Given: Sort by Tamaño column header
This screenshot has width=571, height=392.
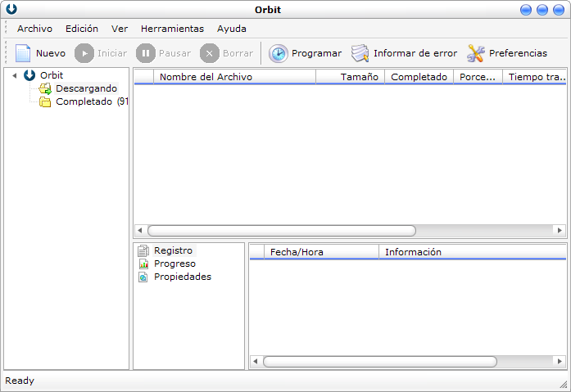Looking at the screenshot, I should pyautogui.click(x=359, y=77).
